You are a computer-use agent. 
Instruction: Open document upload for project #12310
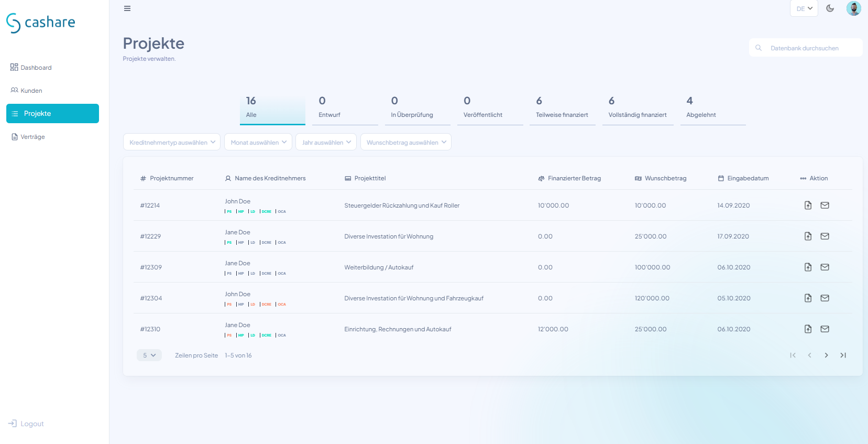click(808, 329)
